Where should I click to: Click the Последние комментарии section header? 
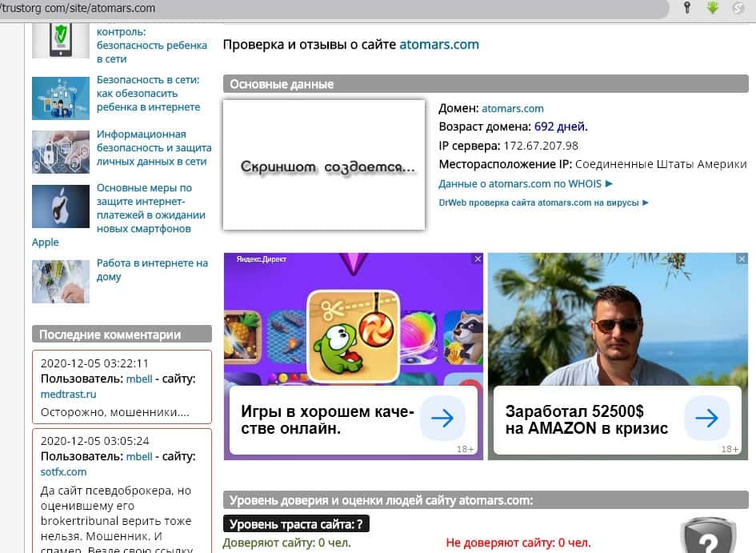coord(122,334)
